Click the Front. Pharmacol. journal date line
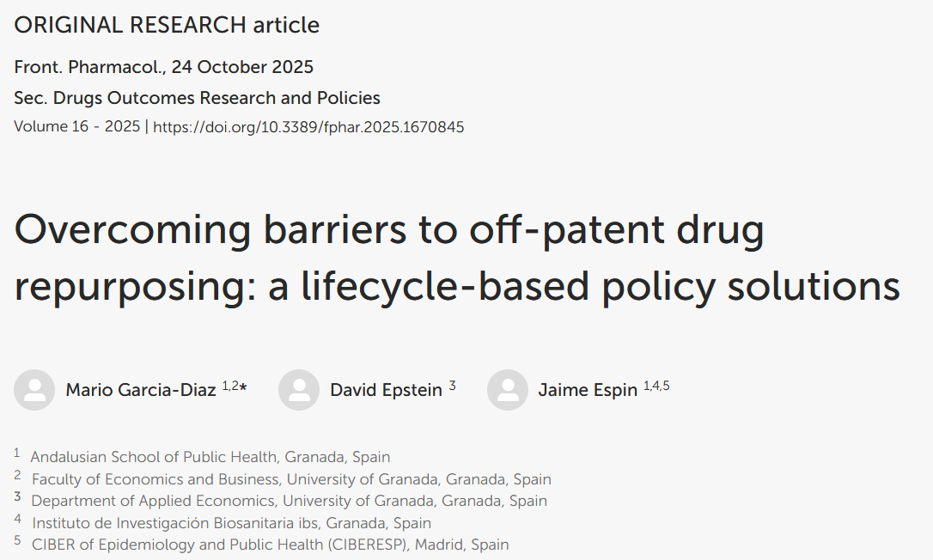This screenshot has width=933, height=560. click(x=163, y=67)
